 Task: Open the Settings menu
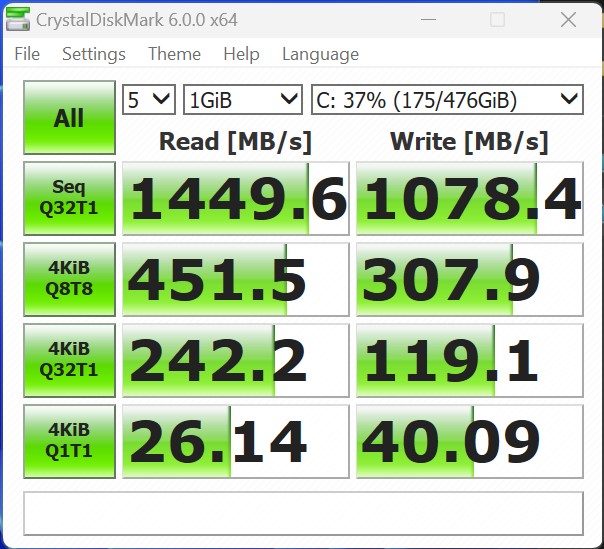(x=94, y=54)
